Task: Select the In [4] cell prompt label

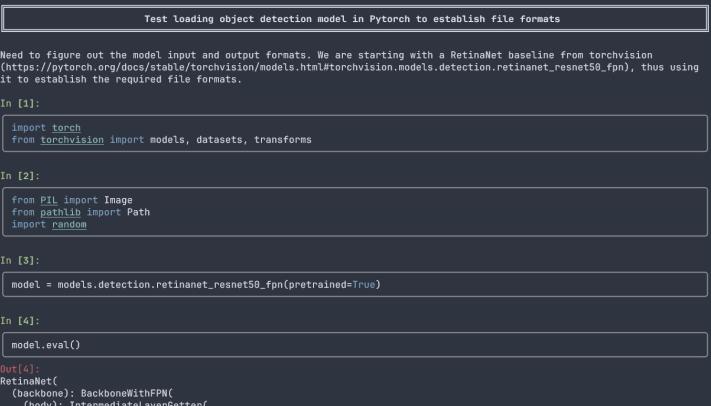Action: point(20,321)
